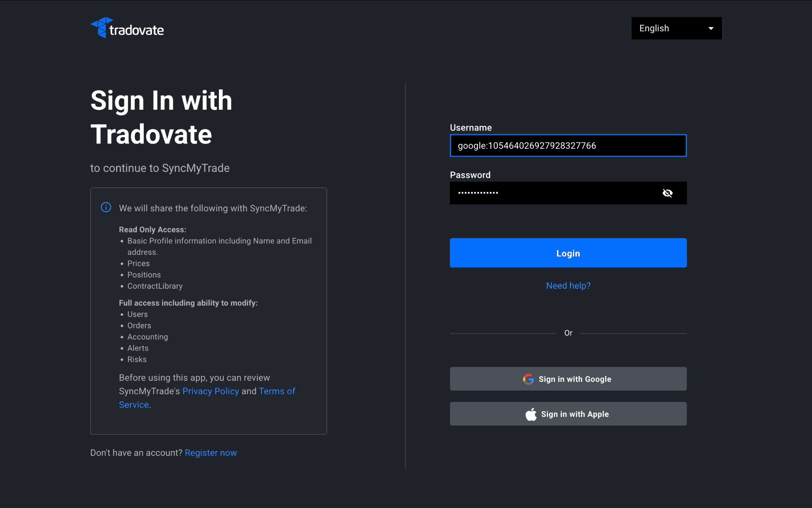Screen dimensions: 812x508
Task: Focus the Username input field
Action: [568, 145]
